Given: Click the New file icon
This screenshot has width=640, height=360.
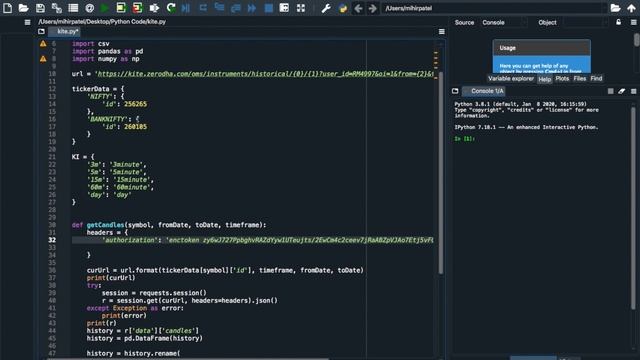Looking at the screenshot, I should tap(7, 8).
